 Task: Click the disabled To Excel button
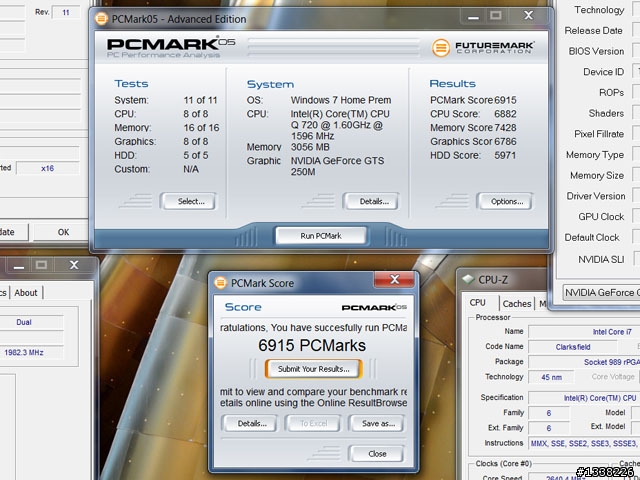click(313, 423)
